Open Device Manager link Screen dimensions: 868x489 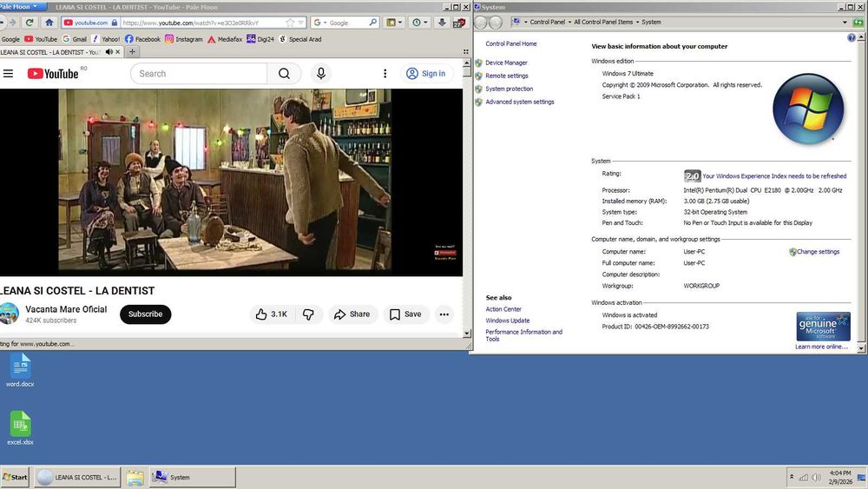point(506,63)
